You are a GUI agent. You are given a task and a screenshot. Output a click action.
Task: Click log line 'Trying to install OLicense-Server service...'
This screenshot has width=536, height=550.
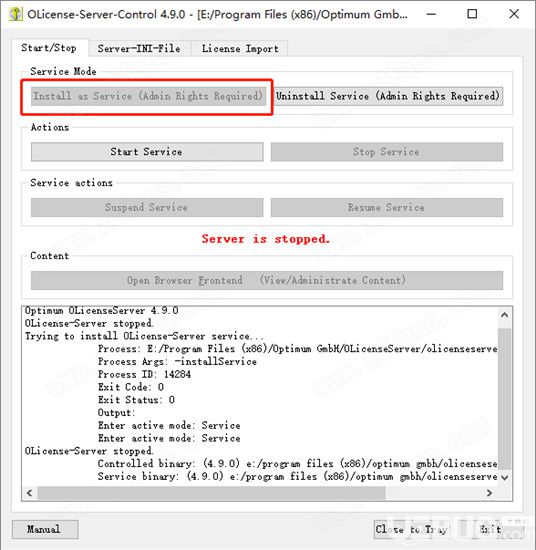point(144,336)
